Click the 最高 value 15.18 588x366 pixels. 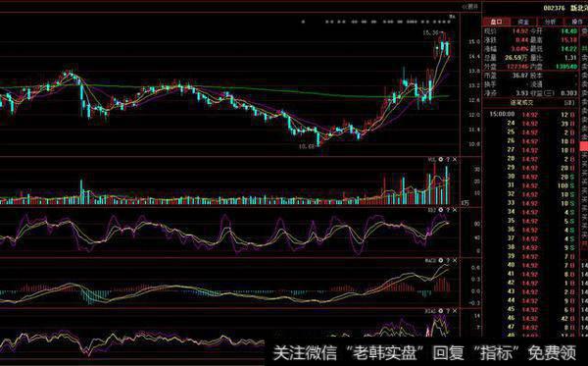[568, 40]
